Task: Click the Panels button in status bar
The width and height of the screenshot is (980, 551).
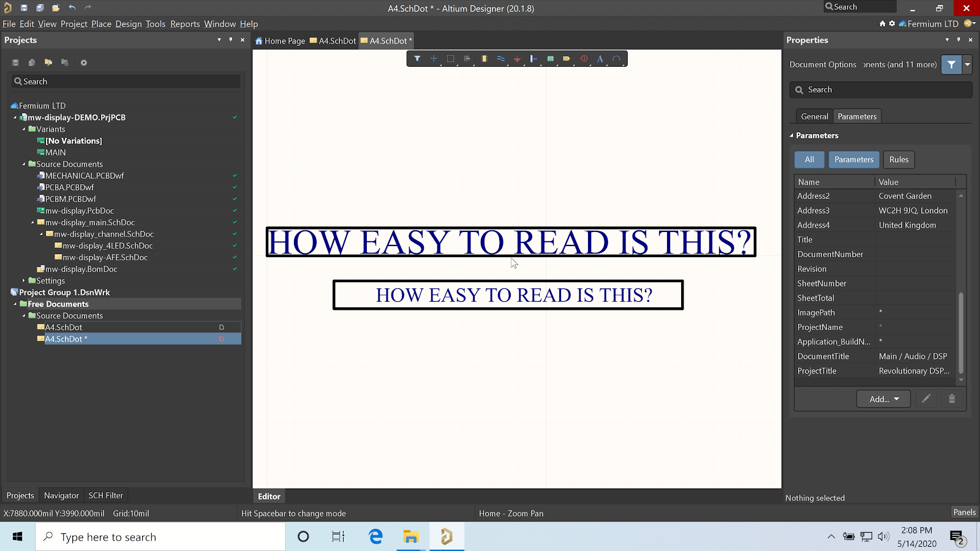Action: click(x=964, y=512)
